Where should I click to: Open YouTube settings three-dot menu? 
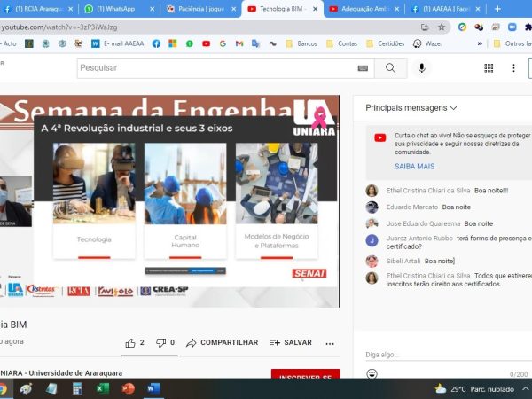[x=513, y=68]
